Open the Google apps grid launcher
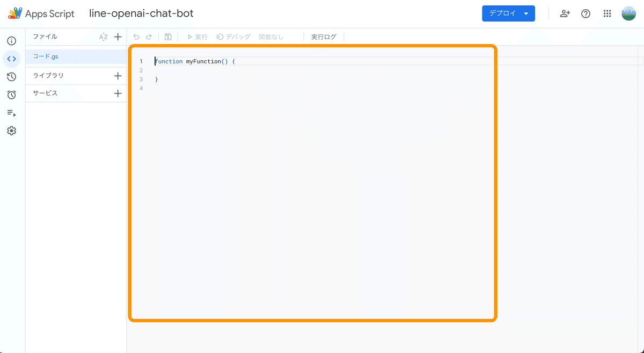Image resolution: width=644 pixels, height=353 pixels. (607, 14)
